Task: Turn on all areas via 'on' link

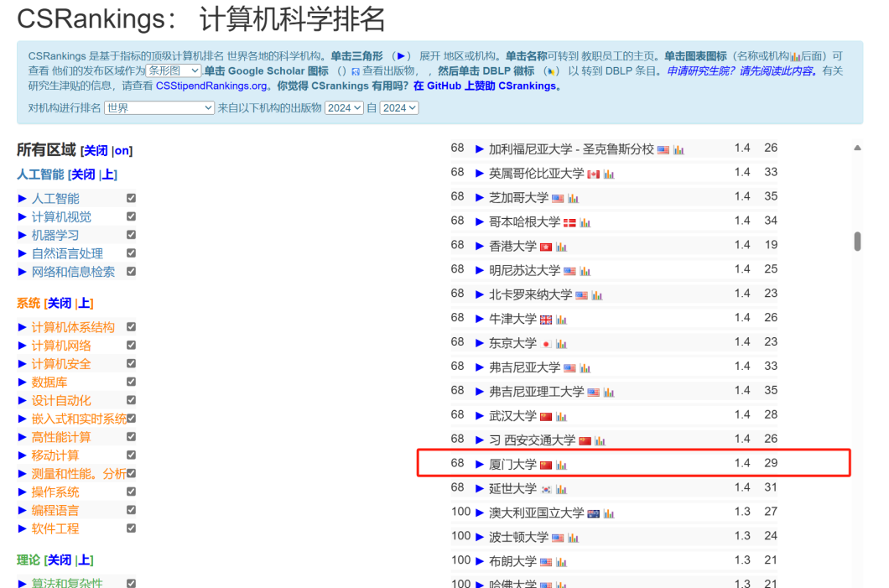Action: 122,151
